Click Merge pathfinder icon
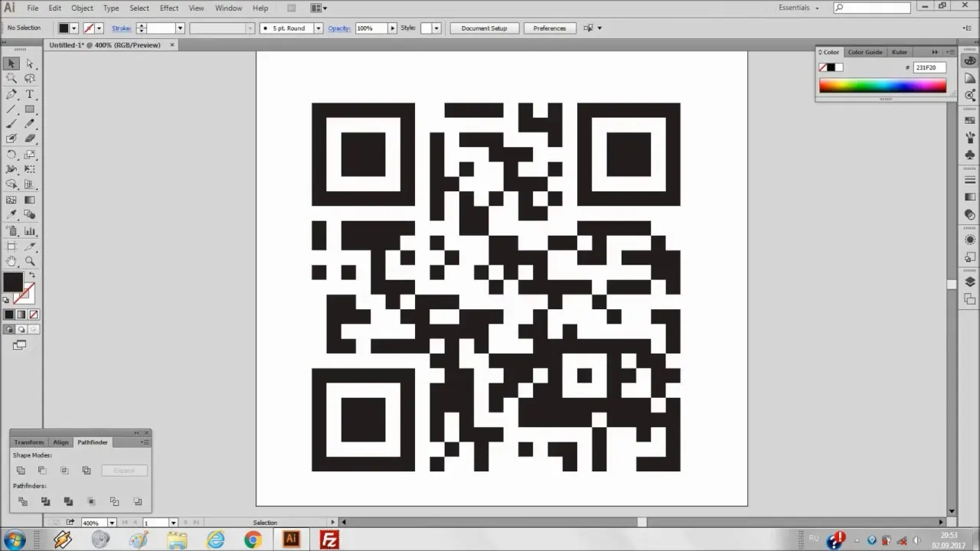The width and height of the screenshot is (980, 551). pyautogui.click(x=68, y=501)
